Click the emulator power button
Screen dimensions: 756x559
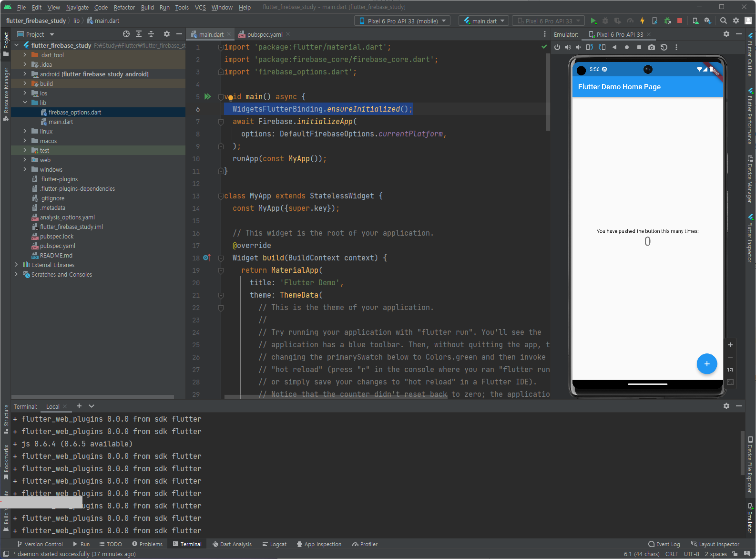point(557,47)
